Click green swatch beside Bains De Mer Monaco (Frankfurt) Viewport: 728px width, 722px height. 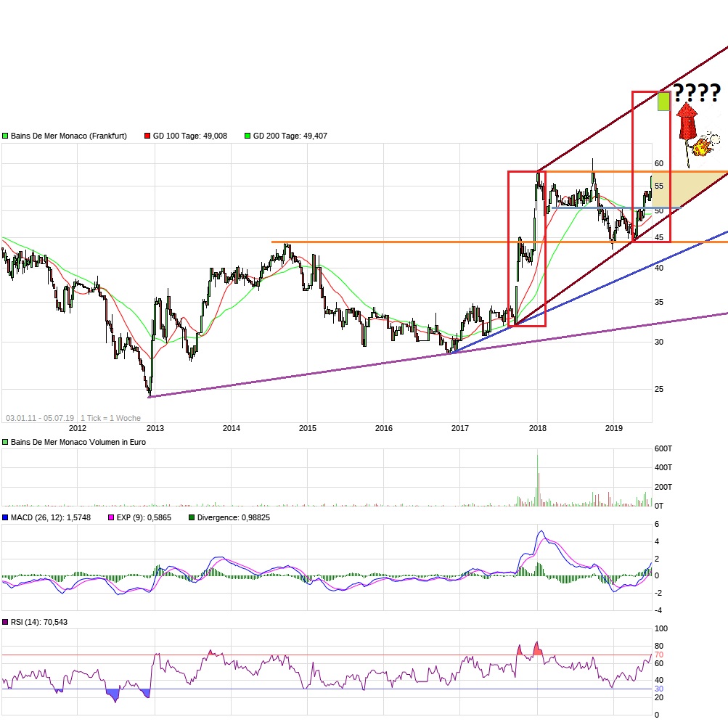point(5,136)
